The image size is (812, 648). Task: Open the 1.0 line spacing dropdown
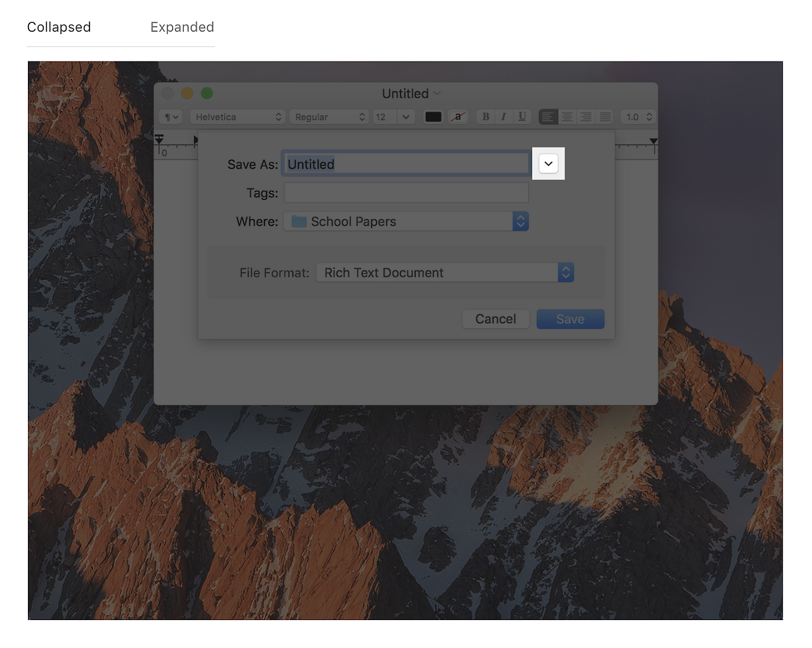pyautogui.click(x=638, y=117)
